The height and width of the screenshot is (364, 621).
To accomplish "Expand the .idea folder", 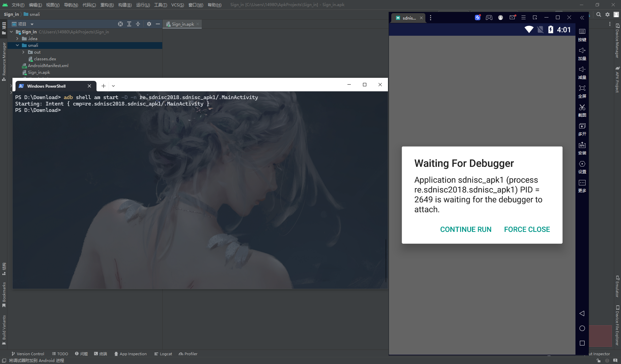I will coord(18,38).
